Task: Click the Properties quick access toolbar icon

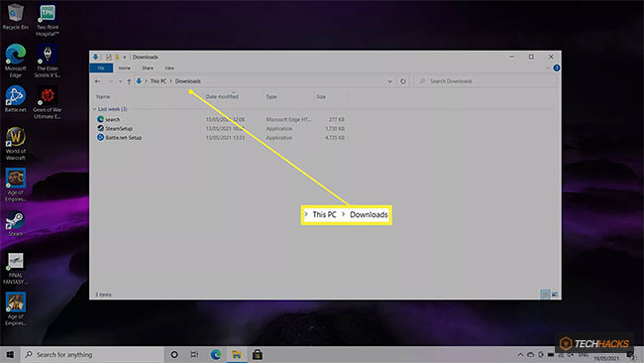Action: (x=108, y=58)
